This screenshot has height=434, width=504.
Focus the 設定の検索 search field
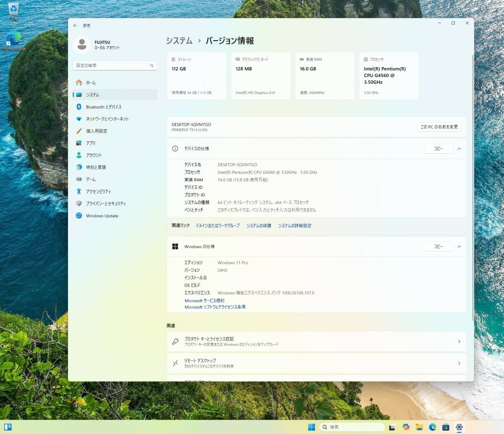point(115,65)
